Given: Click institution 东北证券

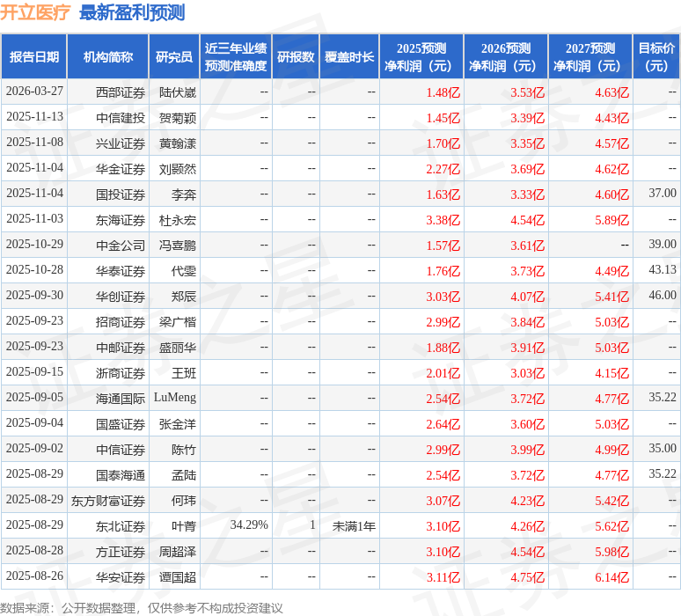Looking at the screenshot, I should coord(121,526).
